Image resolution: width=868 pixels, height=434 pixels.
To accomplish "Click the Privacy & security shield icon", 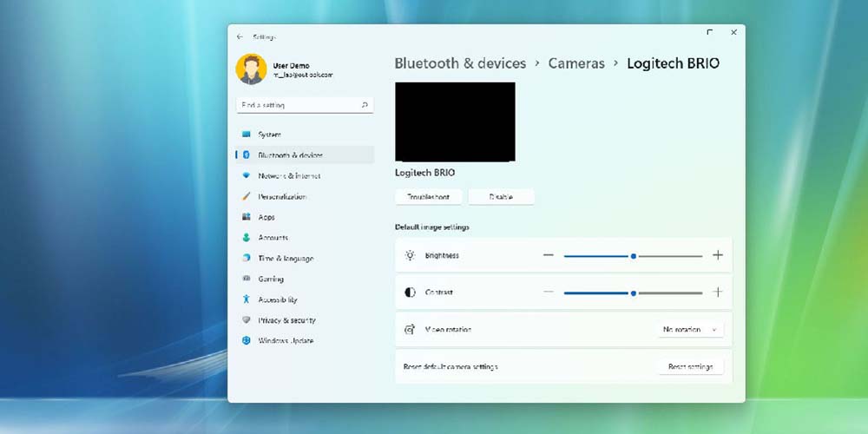I will (x=247, y=320).
